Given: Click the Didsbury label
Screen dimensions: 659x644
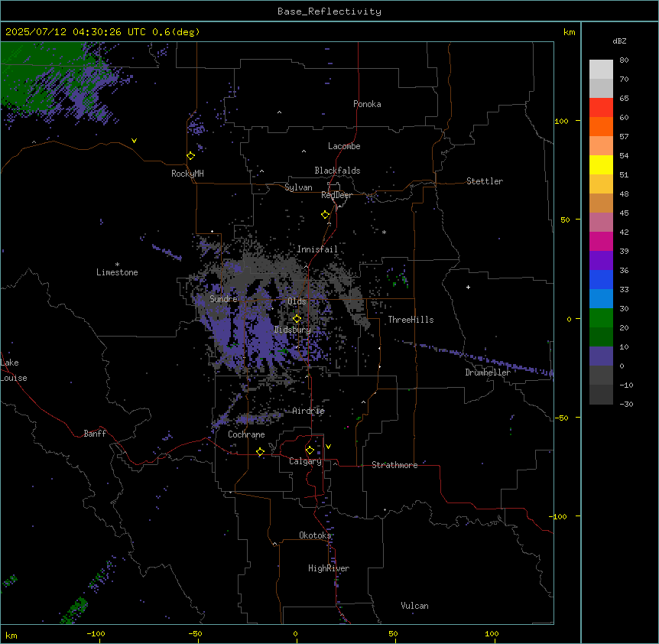Looking at the screenshot, I should [x=293, y=330].
